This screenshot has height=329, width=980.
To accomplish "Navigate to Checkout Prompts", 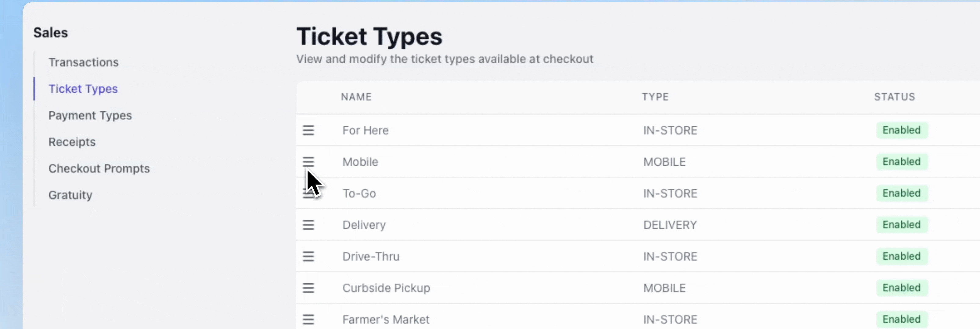I will pyautogui.click(x=99, y=169).
